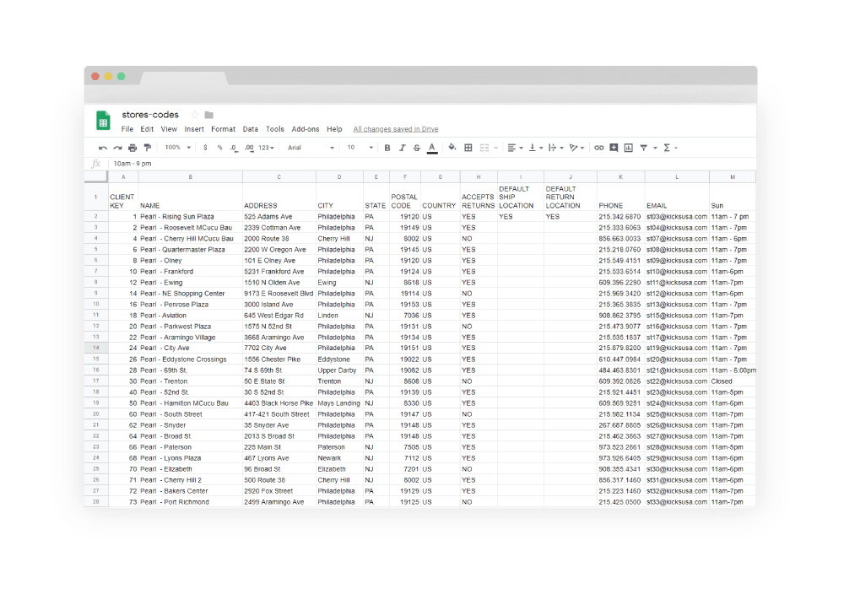Click the Redo arrow icon
This screenshot has width=844, height=616.
[117, 148]
